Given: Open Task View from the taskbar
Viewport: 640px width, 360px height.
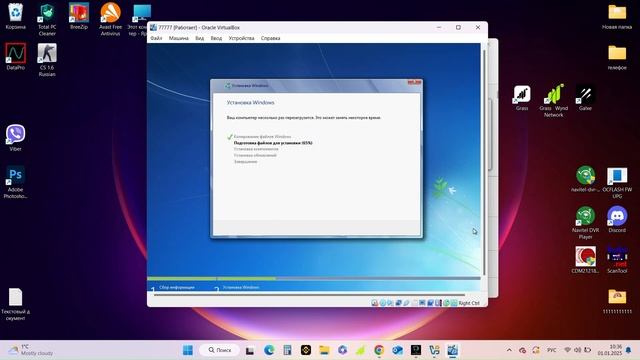Looking at the screenshot, I should pos(250,350).
